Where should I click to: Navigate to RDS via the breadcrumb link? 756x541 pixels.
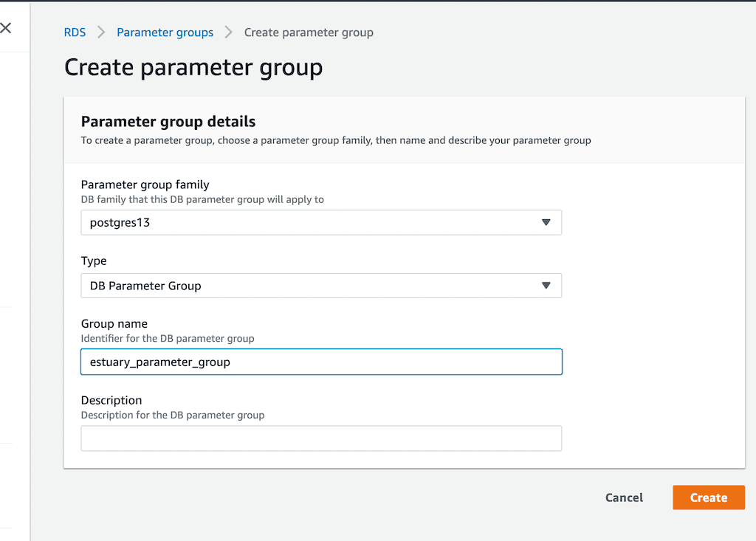(75, 32)
